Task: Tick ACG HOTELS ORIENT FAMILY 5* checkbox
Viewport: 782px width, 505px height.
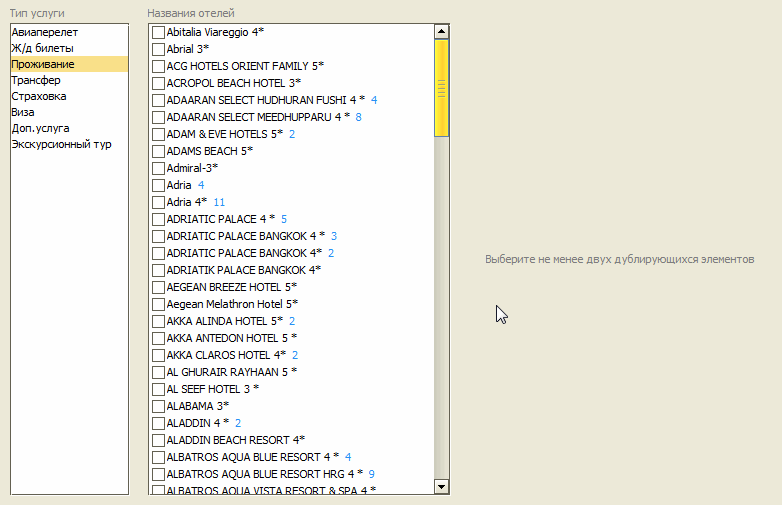Action: click(158, 66)
